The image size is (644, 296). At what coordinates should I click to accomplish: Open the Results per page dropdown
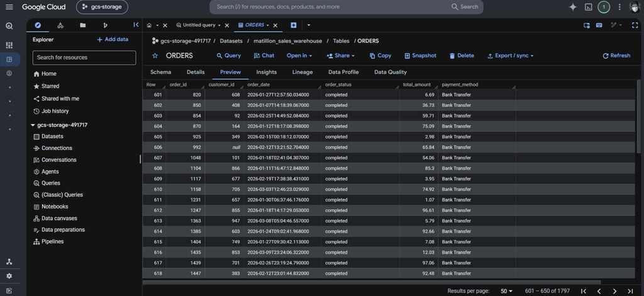[x=506, y=291]
